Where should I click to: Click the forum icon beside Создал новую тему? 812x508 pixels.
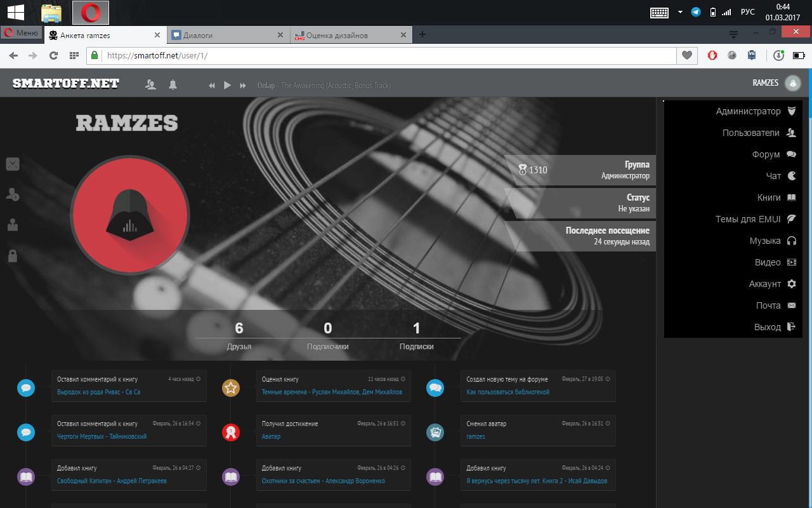(435, 388)
